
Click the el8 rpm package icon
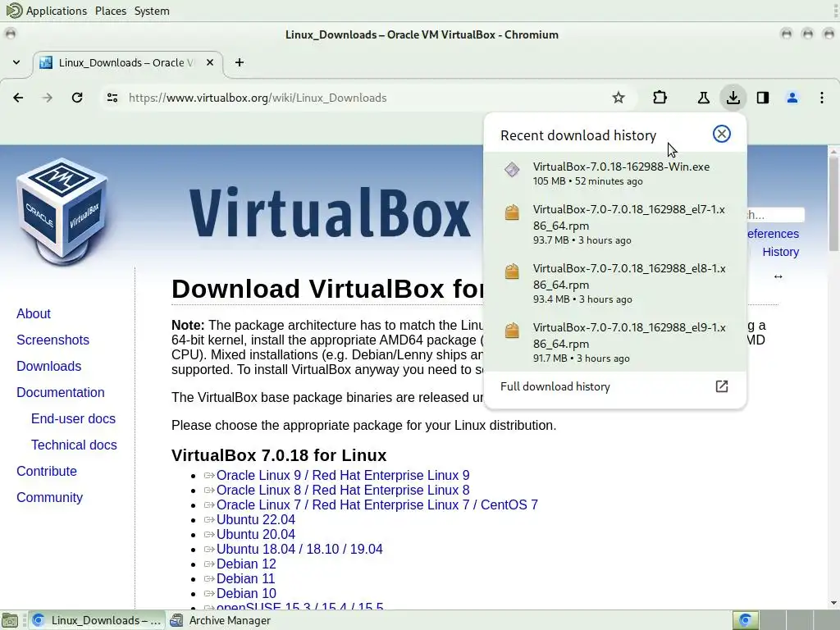click(x=512, y=272)
